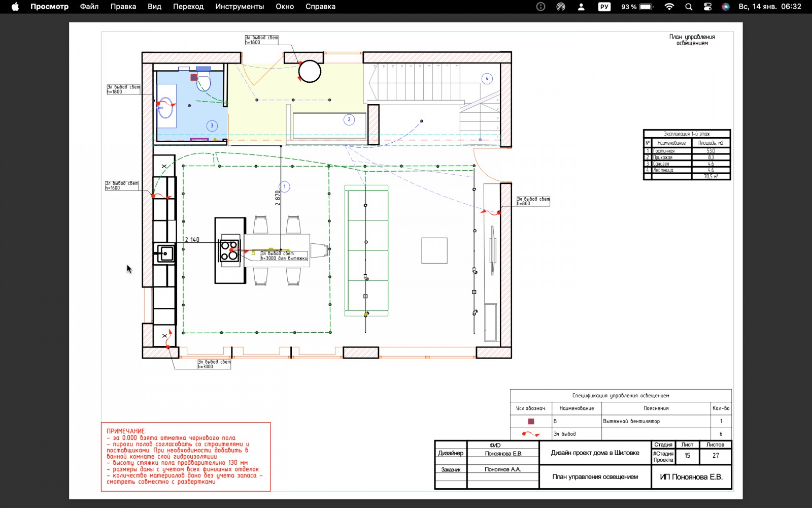Open the Переход menu
This screenshot has height=508, width=812.
point(188,7)
